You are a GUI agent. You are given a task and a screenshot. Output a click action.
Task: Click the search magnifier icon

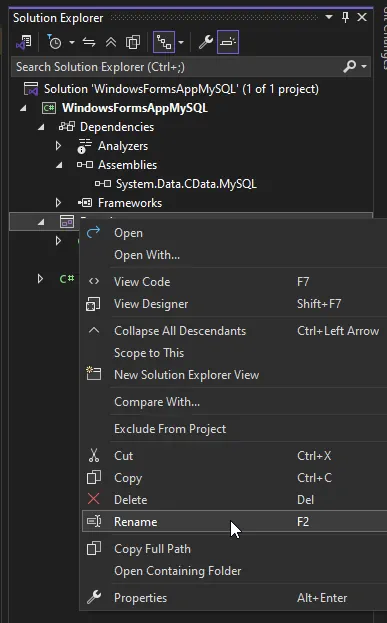tap(350, 66)
